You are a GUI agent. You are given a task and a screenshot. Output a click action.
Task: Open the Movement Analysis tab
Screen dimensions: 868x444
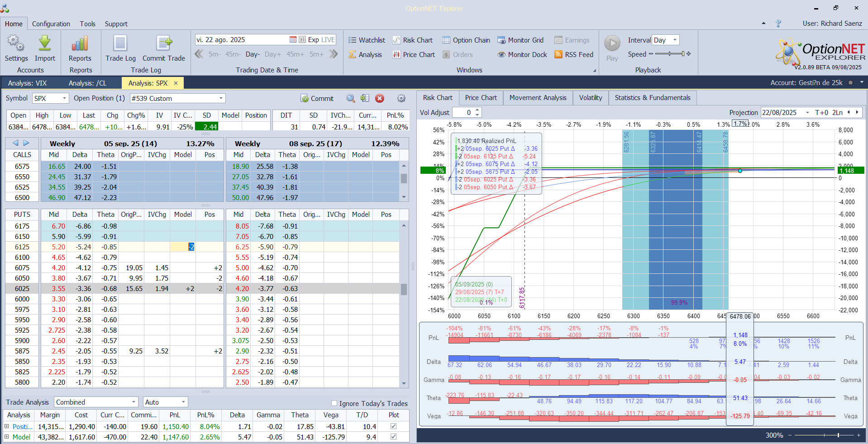[538, 98]
